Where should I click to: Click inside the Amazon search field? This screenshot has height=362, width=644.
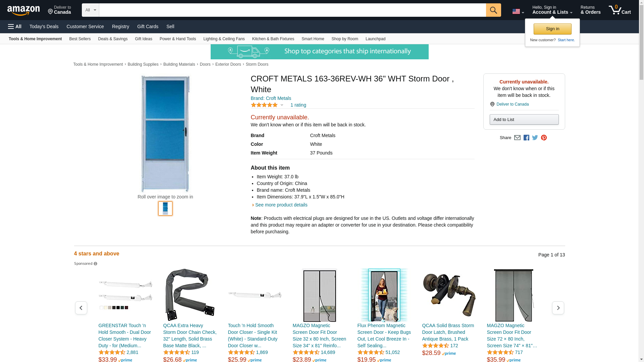tap(292, 10)
